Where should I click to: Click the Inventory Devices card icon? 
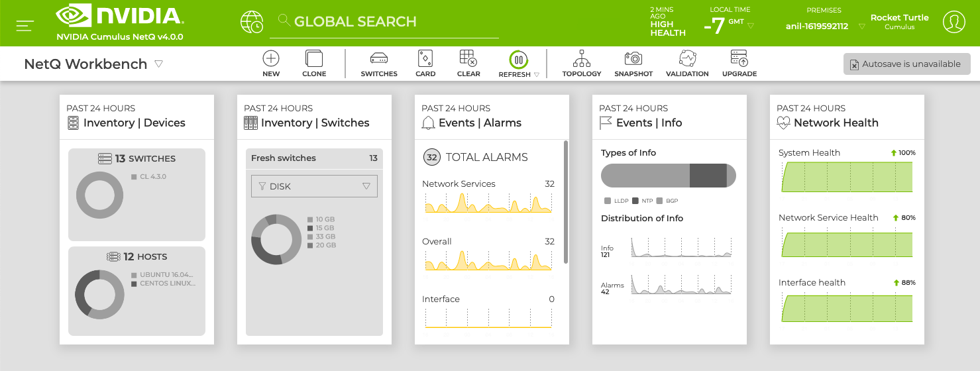tap(73, 123)
